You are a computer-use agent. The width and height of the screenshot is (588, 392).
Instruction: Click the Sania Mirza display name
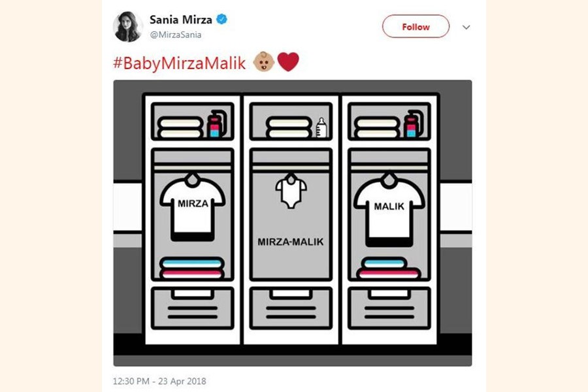coord(181,20)
